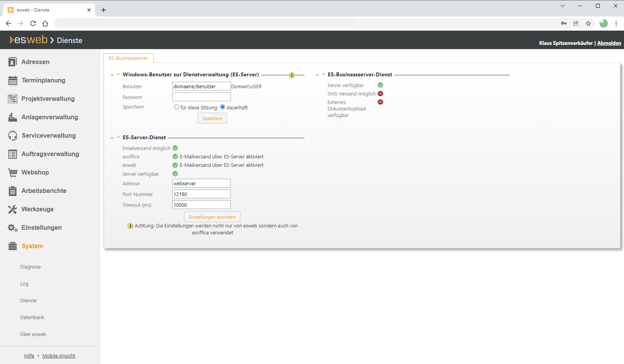
Task: Click Port-Nummer field
Action: 201,194
